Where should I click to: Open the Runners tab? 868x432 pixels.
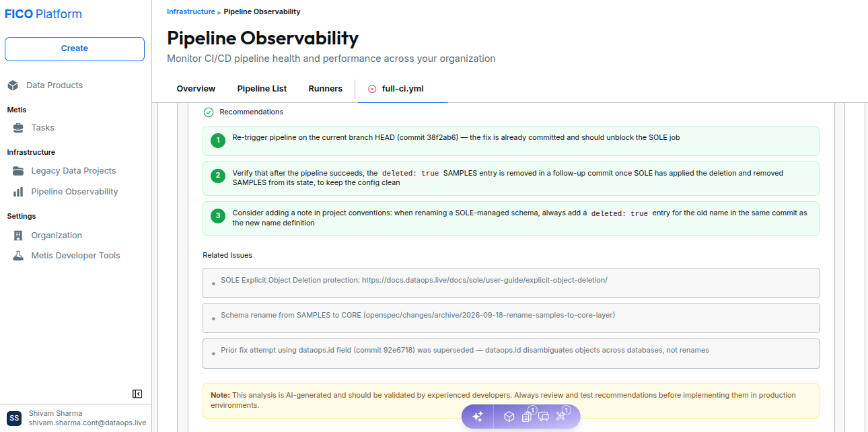pyautogui.click(x=326, y=89)
